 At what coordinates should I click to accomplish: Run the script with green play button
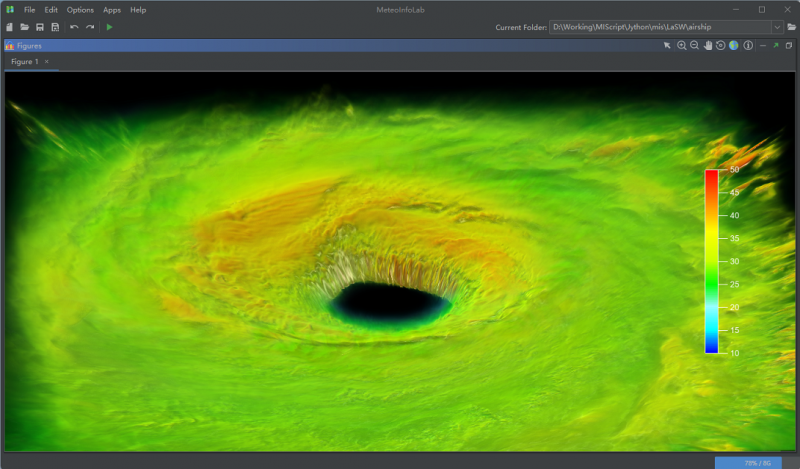click(109, 27)
